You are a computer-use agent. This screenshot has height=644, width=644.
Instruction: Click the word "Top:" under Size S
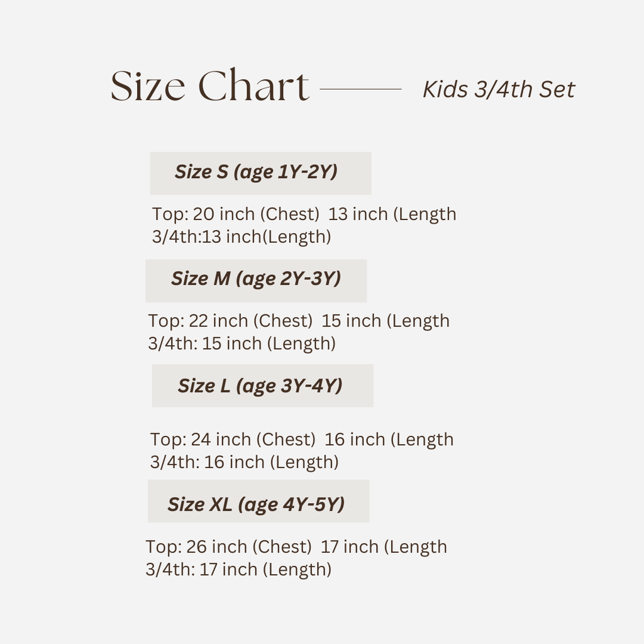click(x=170, y=214)
